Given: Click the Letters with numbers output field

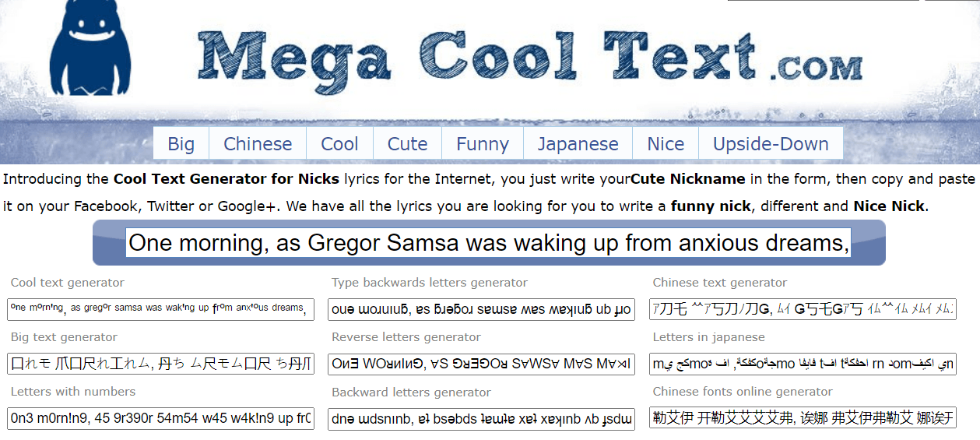Looking at the screenshot, I should pos(160,418).
